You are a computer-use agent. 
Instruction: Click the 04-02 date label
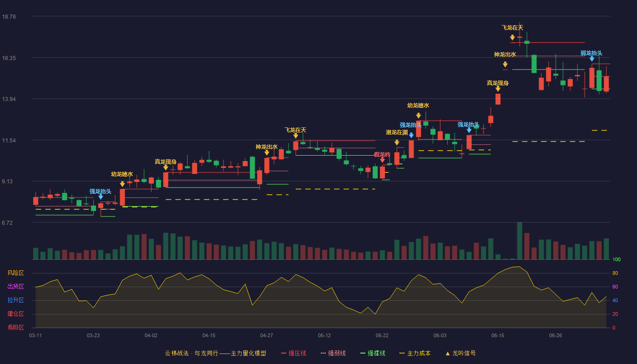[151, 335]
